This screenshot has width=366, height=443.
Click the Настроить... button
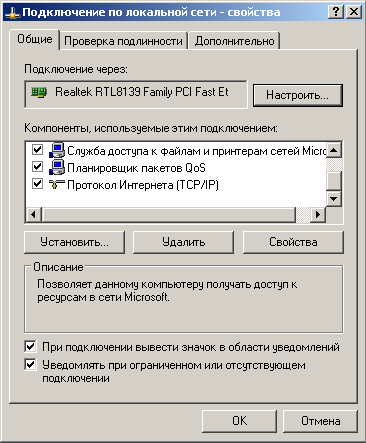point(298,95)
